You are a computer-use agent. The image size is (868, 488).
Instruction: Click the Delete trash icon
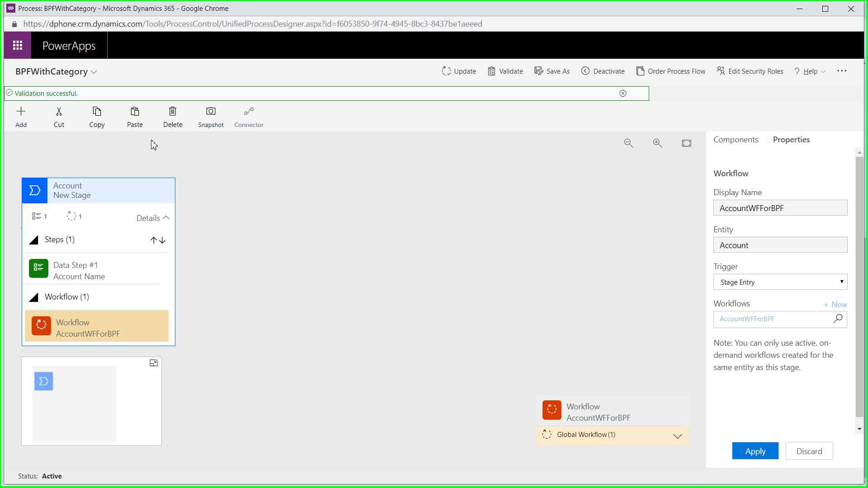click(x=173, y=111)
